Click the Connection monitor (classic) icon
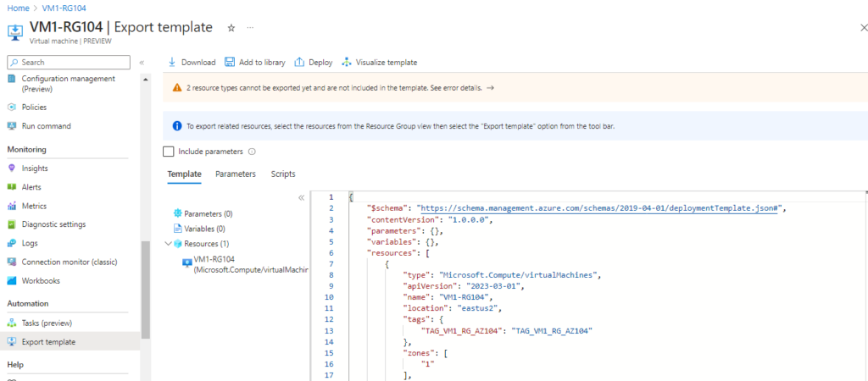This screenshot has height=381, width=868. [x=12, y=262]
